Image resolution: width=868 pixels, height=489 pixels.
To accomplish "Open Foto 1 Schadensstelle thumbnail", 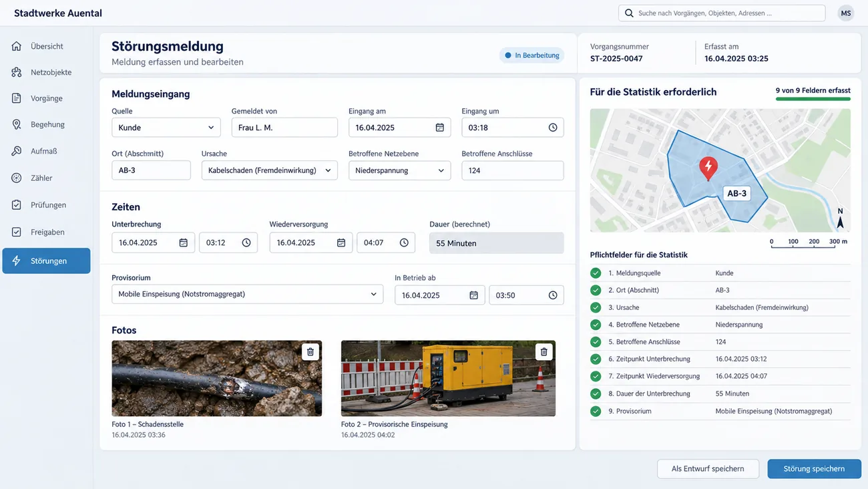I will (x=217, y=379).
